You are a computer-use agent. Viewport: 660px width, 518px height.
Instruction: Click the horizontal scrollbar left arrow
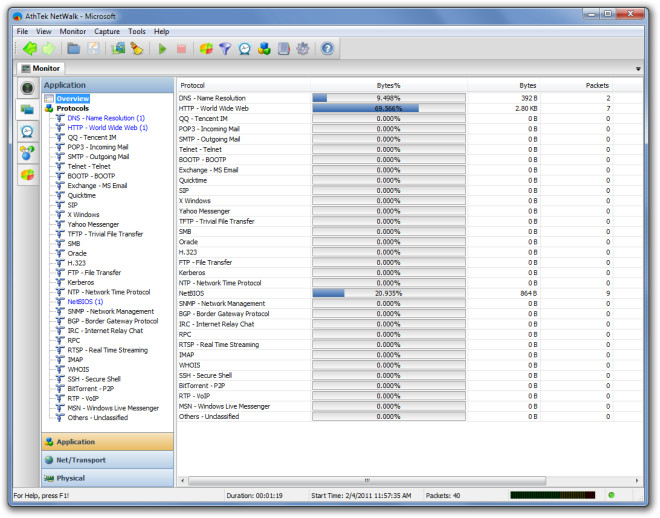(182, 481)
